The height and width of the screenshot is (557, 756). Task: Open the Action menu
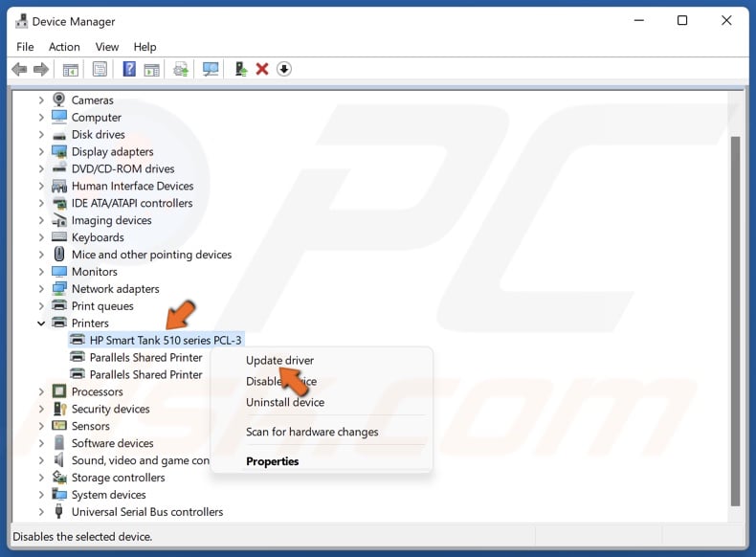click(64, 47)
